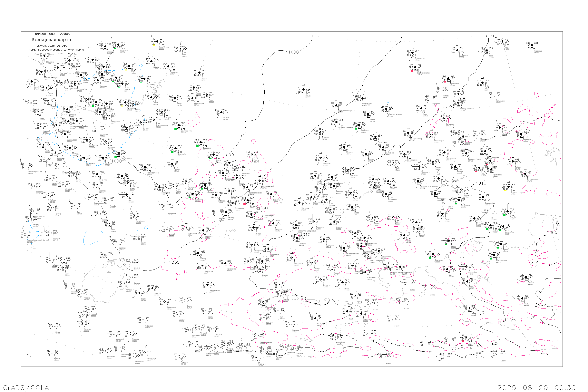Click the yellow square at Усть-Кулом station
This screenshot has width=588, height=392.
point(154,45)
